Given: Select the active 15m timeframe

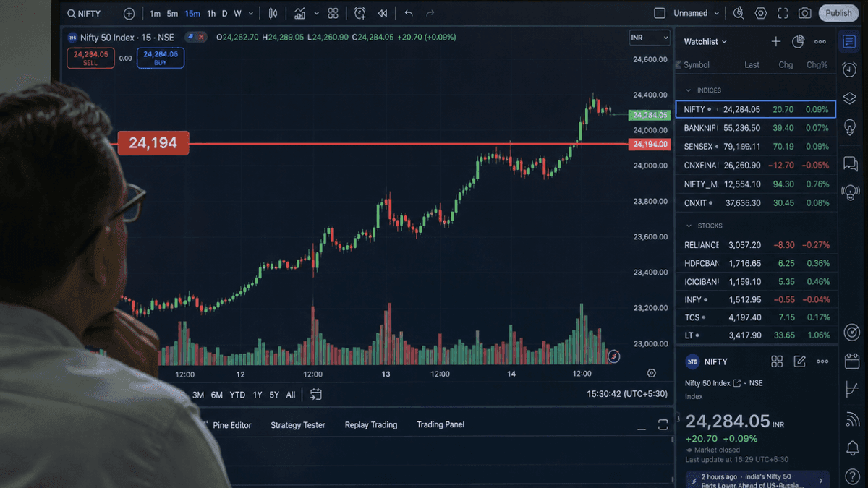Looking at the screenshot, I should (192, 14).
